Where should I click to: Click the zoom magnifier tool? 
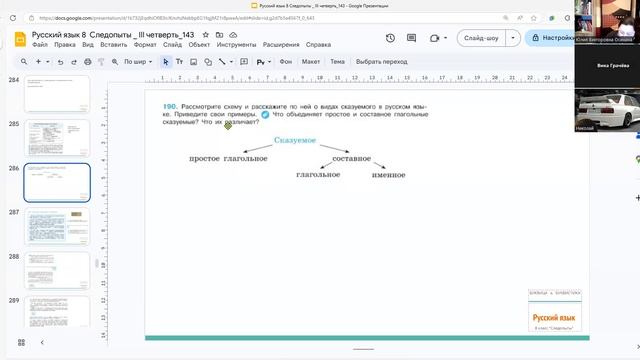tap(115, 62)
